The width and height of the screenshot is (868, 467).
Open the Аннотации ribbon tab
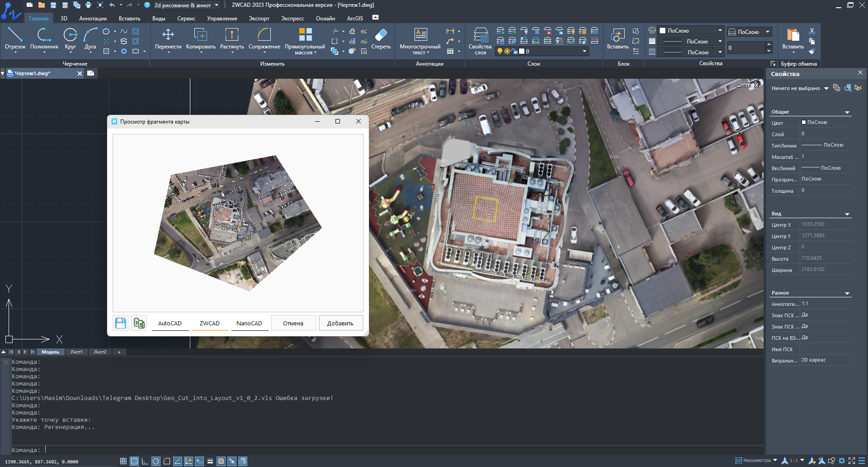pyautogui.click(x=93, y=19)
